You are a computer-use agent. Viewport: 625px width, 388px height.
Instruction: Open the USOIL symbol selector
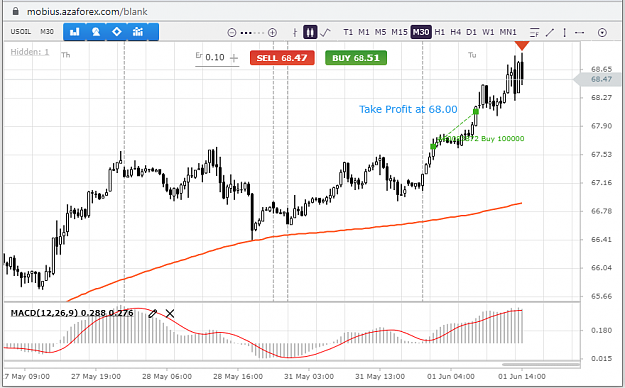(x=21, y=32)
